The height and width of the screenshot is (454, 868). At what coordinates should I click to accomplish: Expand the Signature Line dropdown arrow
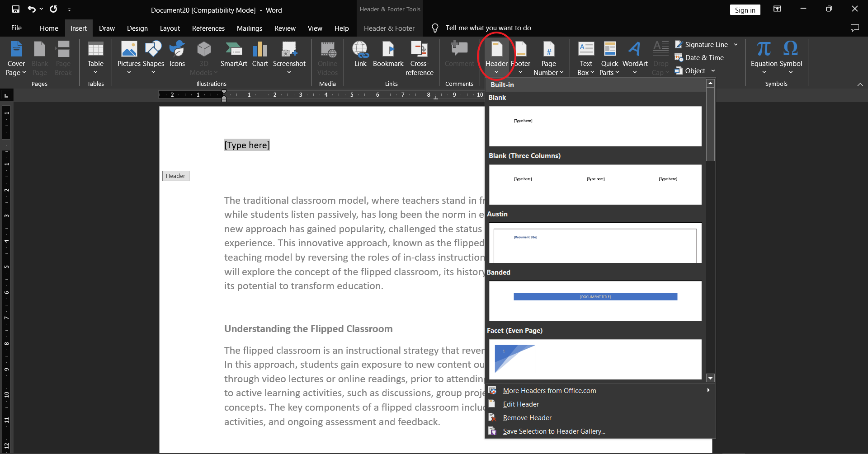pos(736,45)
